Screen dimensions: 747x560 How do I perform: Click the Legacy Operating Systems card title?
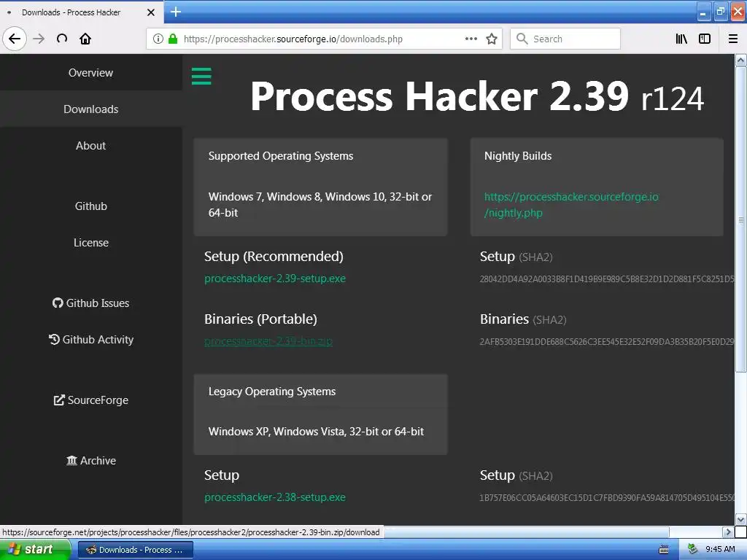coord(272,392)
